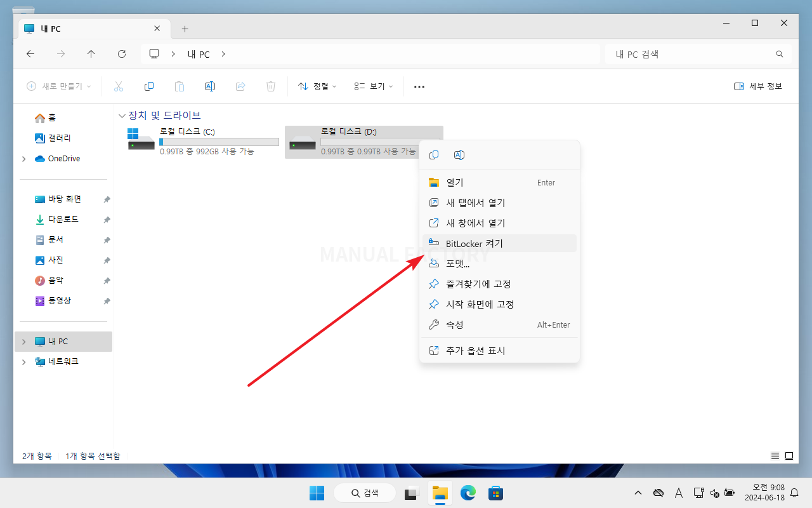Click the Delete trash icon
Image resolution: width=812 pixels, height=508 pixels.
[x=271, y=86]
